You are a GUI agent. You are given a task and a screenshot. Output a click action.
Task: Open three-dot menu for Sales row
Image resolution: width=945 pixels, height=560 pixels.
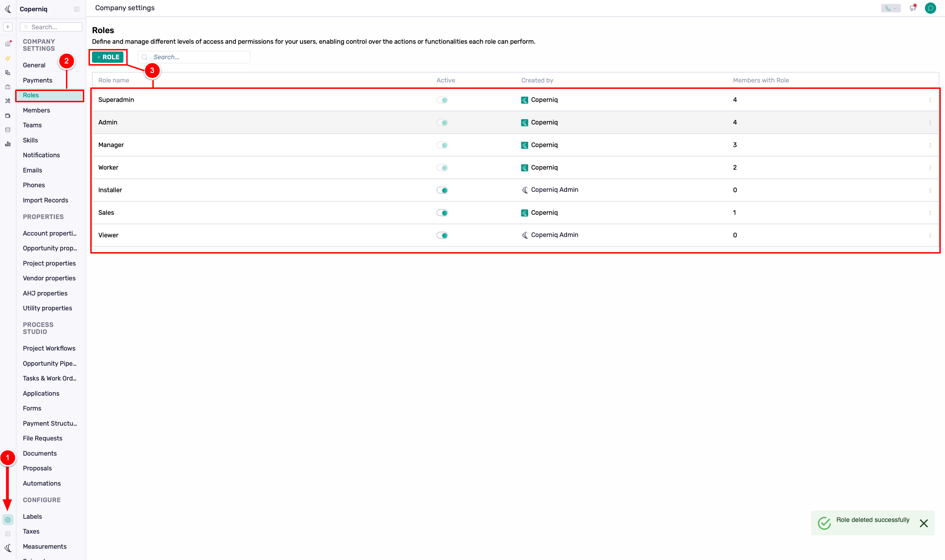tap(930, 213)
